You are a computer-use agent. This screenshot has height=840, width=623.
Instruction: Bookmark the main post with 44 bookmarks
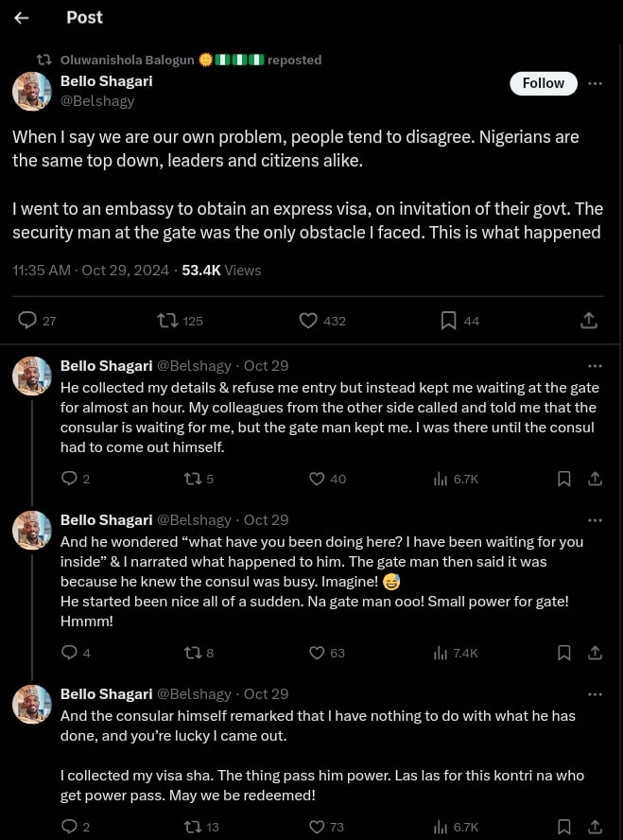(x=449, y=321)
